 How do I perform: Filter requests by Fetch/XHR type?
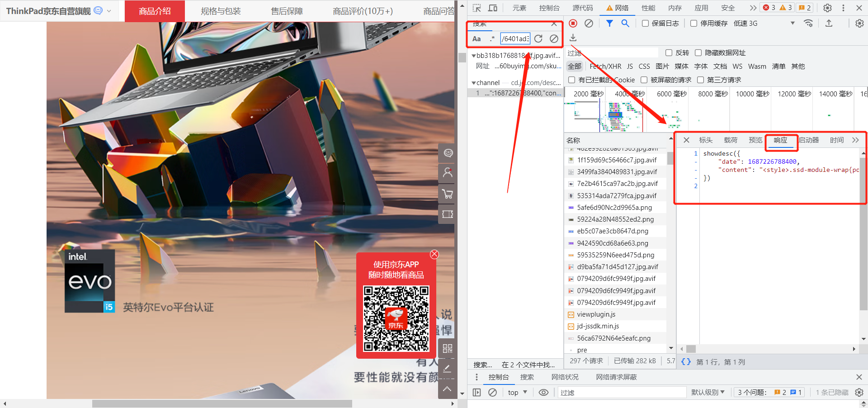pyautogui.click(x=605, y=66)
